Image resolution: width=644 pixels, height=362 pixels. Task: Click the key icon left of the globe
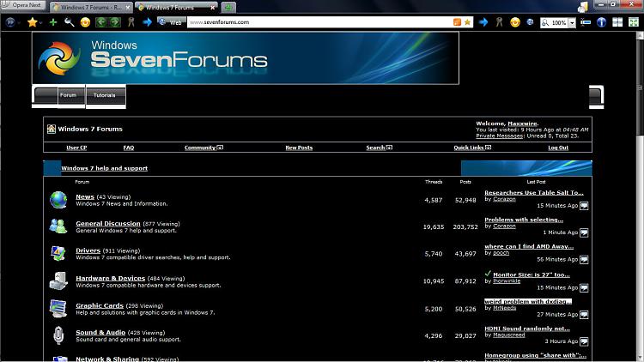point(499,22)
